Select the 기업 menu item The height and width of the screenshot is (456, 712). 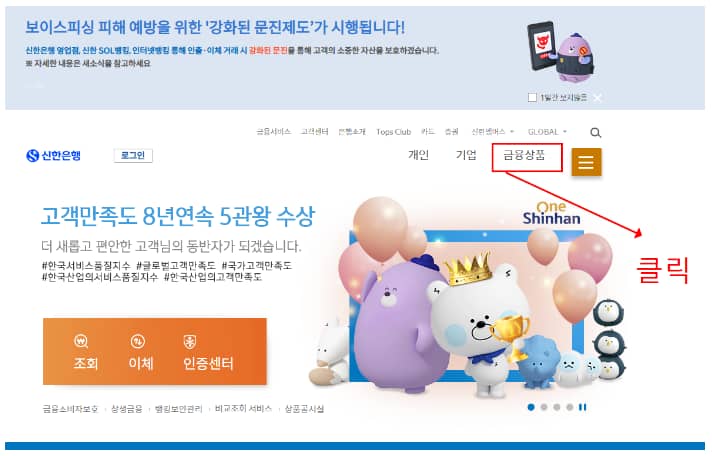(x=466, y=155)
